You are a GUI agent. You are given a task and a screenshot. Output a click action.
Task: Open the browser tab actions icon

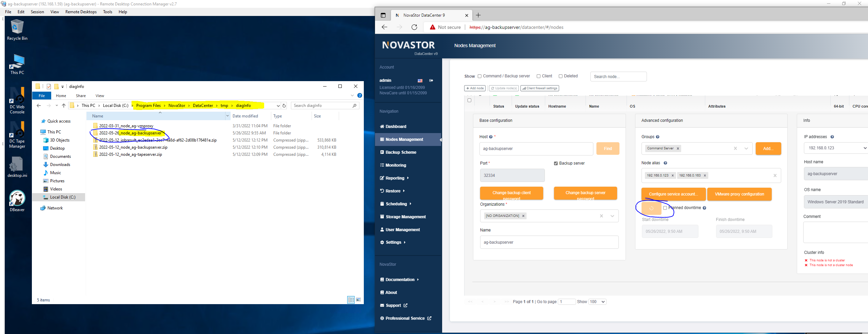pyautogui.click(x=383, y=15)
